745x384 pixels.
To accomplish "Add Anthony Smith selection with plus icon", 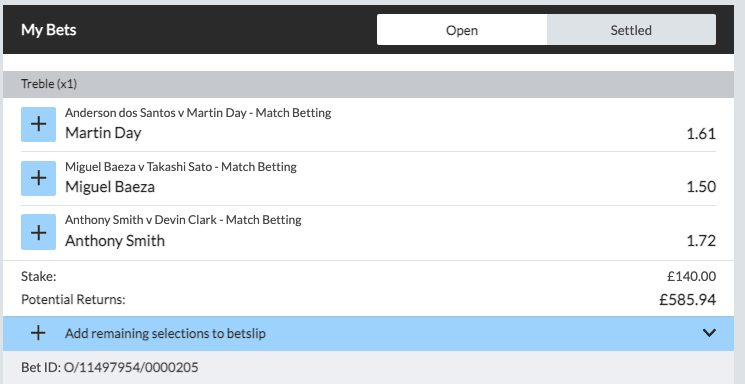I will [x=38, y=232].
